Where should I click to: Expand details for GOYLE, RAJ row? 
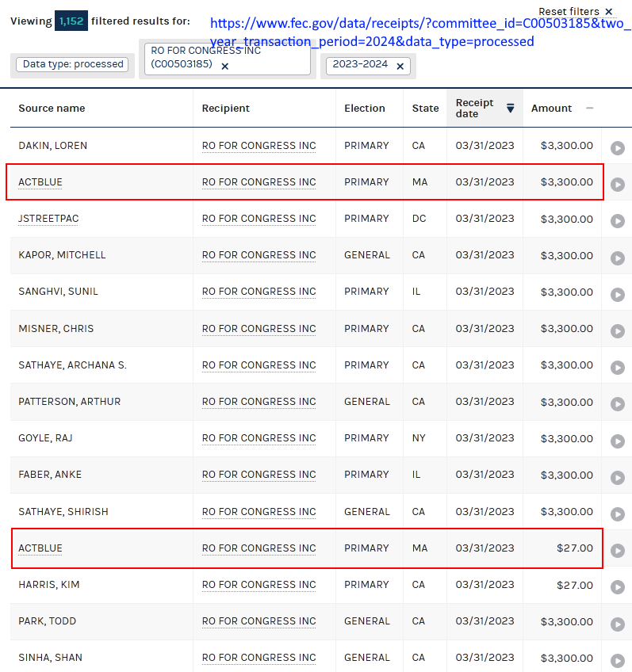click(618, 441)
